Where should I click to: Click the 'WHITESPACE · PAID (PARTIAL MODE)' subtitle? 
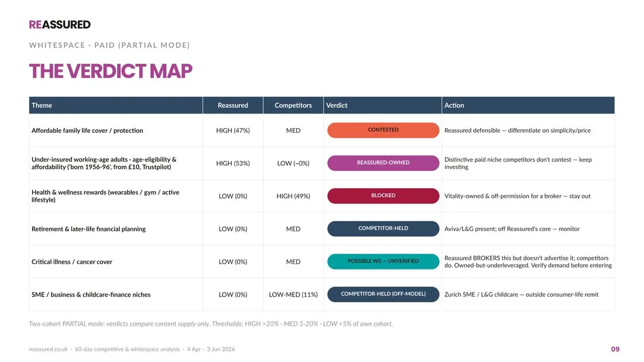pyautogui.click(x=109, y=45)
